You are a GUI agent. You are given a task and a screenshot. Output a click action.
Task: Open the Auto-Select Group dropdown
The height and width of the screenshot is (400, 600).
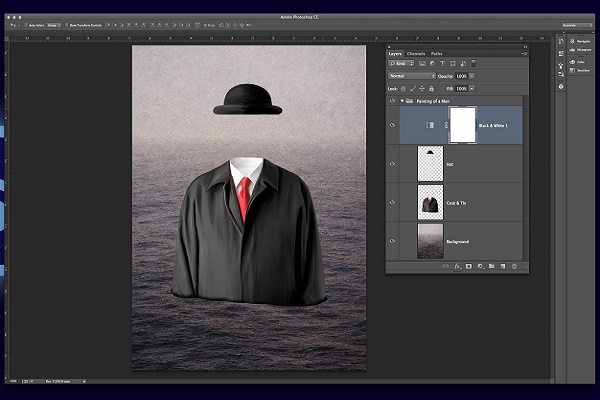54,25
